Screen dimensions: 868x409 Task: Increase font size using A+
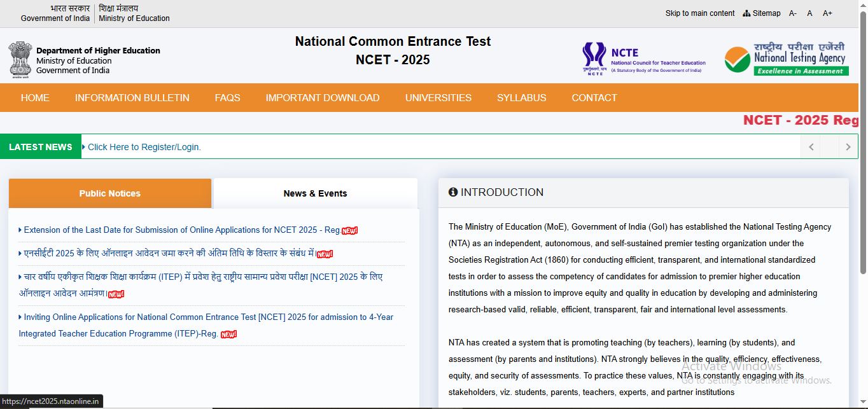827,13
